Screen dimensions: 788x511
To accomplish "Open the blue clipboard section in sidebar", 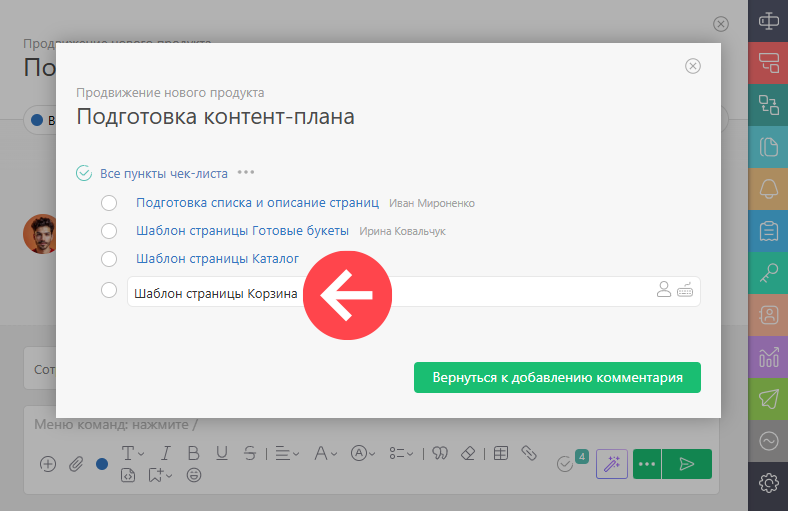I will (768, 231).
